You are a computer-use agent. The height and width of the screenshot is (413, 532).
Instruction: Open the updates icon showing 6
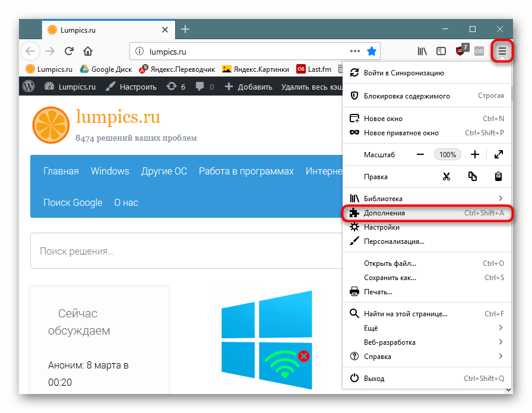pyautogui.click(x=176, y=87)
